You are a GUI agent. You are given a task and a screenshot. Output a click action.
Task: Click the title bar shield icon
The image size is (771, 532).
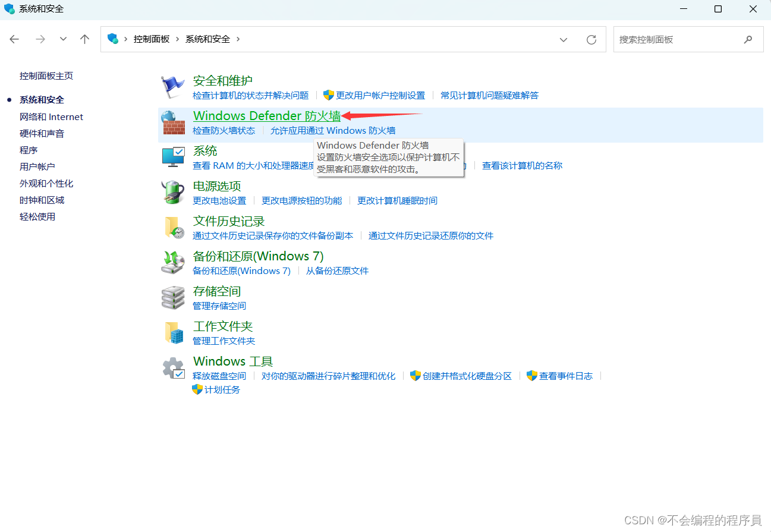point(10,9)
